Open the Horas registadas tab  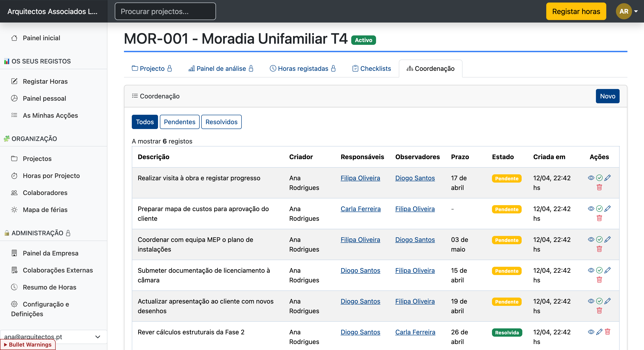pos(303,69)
